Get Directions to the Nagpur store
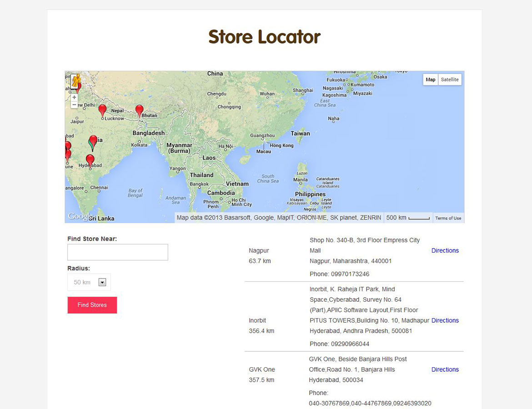Viewport: 532px width, 409px height. 445,250
